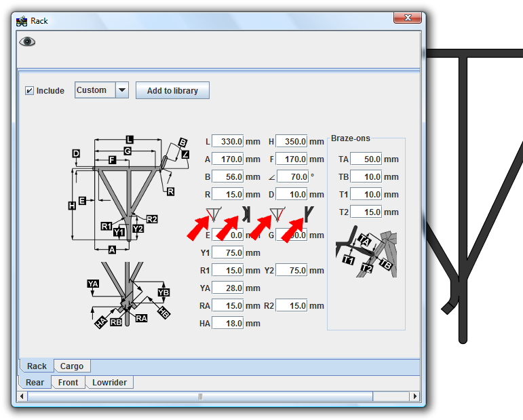Click the T2 field showing 15.0

click(x=366, y=212)
